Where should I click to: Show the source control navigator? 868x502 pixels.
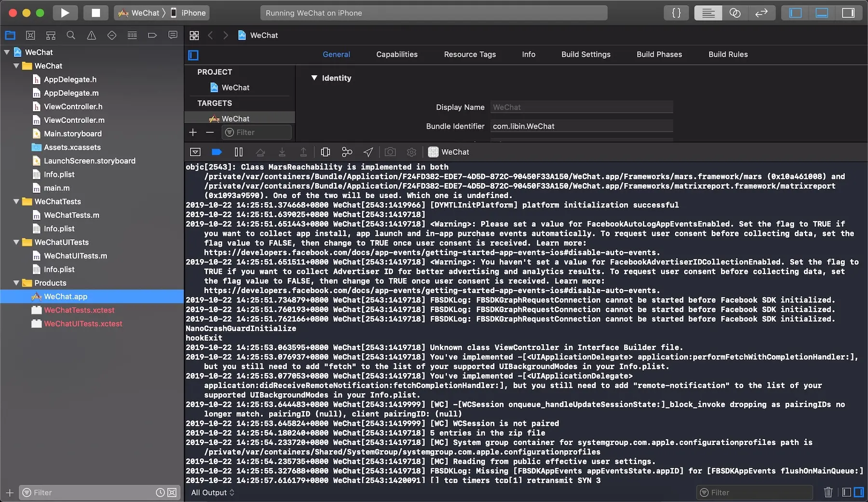[30, 35]
